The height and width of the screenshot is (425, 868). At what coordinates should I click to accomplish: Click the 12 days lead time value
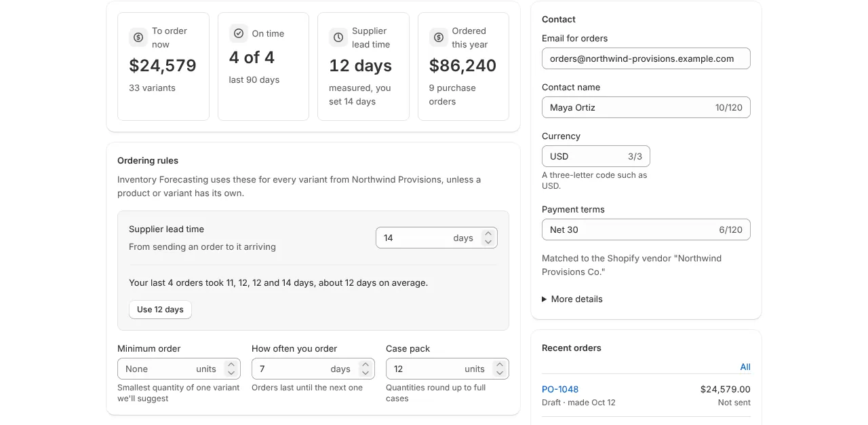coord(361,66)
